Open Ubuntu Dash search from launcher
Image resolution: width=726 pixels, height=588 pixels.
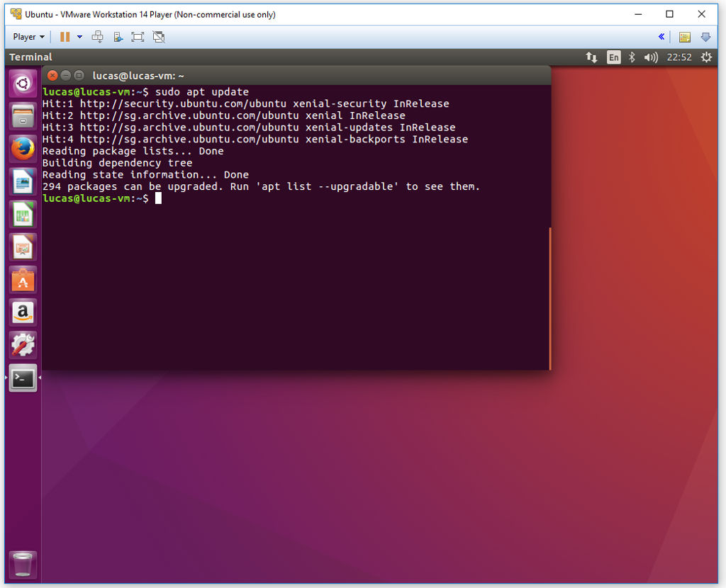click(23, 84)
